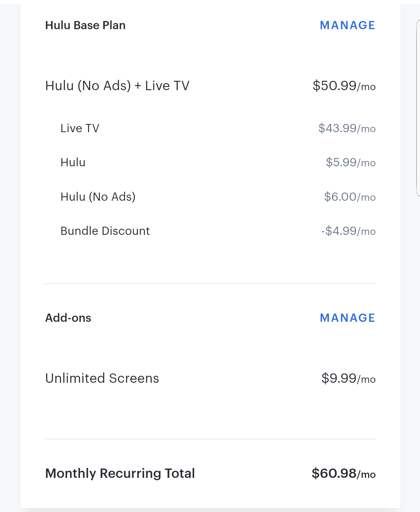Image resolution: width=420 pixels, height=512 pixels.
Task: Click MANAGE next to Add-ons
Action: click(x=347, y=318)
